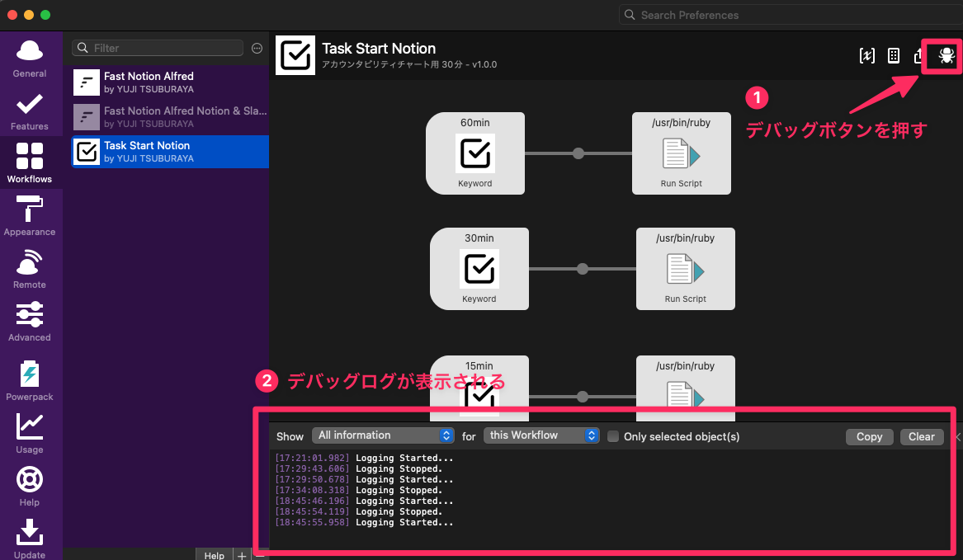963x560 pixels.
Task: Open the Appearance preferences section
Action: click(x=30, y=216)
